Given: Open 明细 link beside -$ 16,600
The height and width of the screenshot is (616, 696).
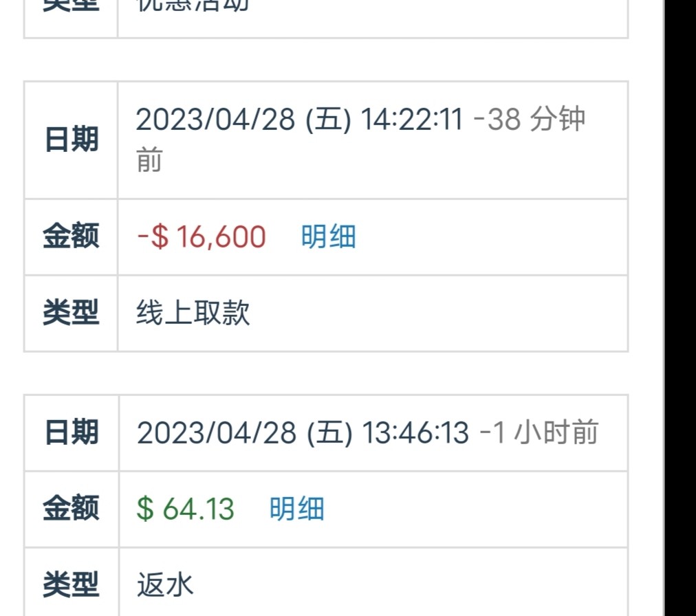Looking at the screenshot, I should coord(328,237).
